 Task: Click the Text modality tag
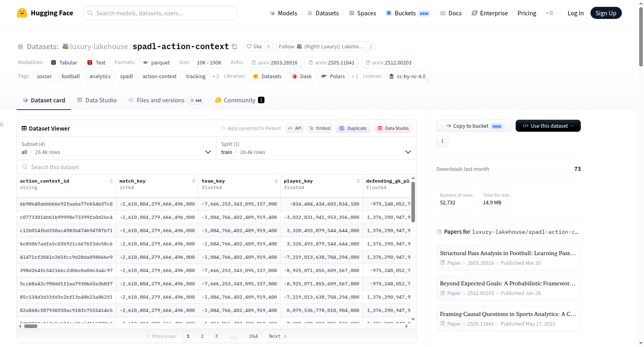point(96,62)
